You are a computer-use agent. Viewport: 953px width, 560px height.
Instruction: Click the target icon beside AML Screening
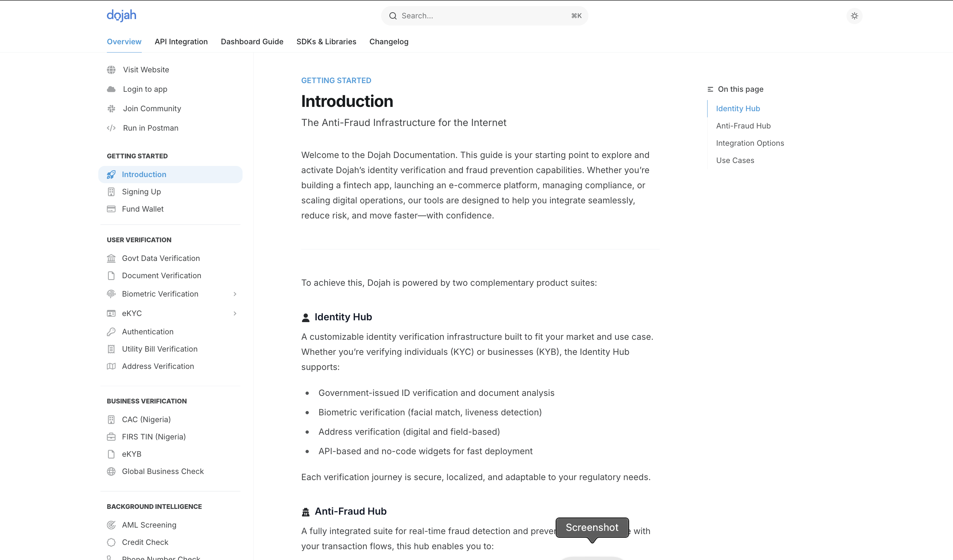pos(111,525)
